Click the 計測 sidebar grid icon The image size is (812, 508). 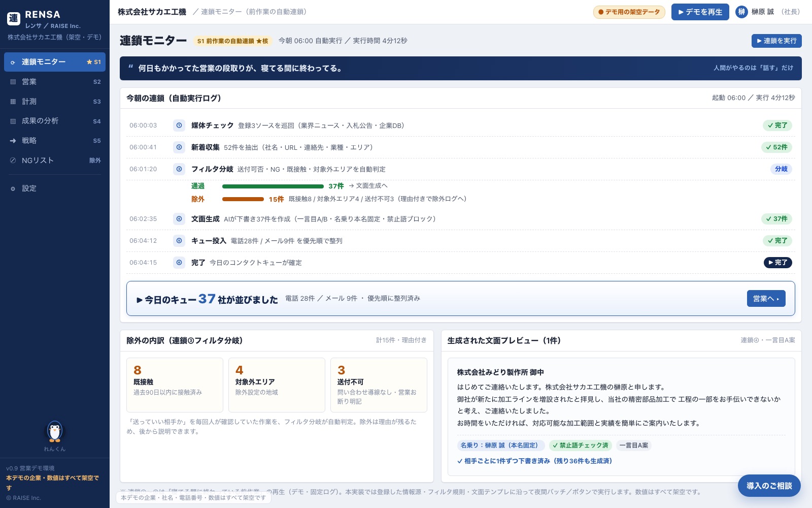pyautogui.click(x=13, y=102)
